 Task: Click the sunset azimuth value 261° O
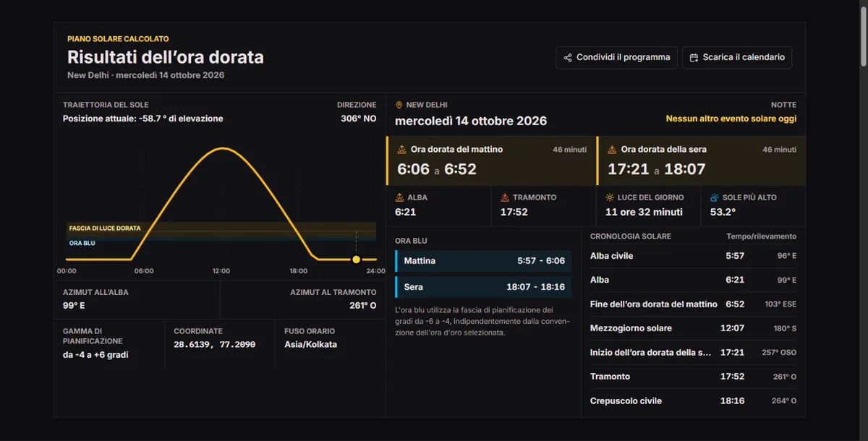(x=362, y=305)
